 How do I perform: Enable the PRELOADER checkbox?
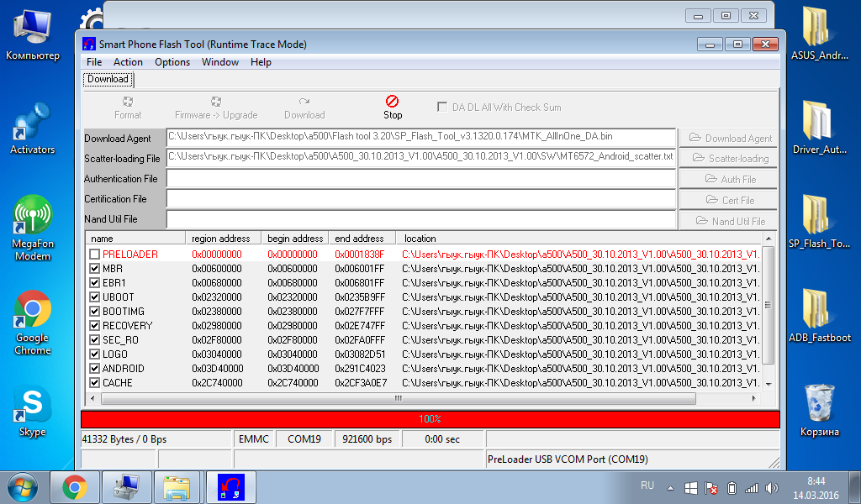[94, 255]
